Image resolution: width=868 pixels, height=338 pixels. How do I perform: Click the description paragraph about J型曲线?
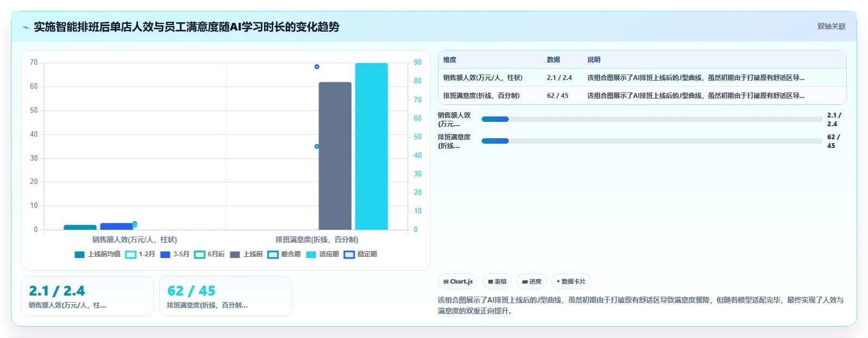641,305
